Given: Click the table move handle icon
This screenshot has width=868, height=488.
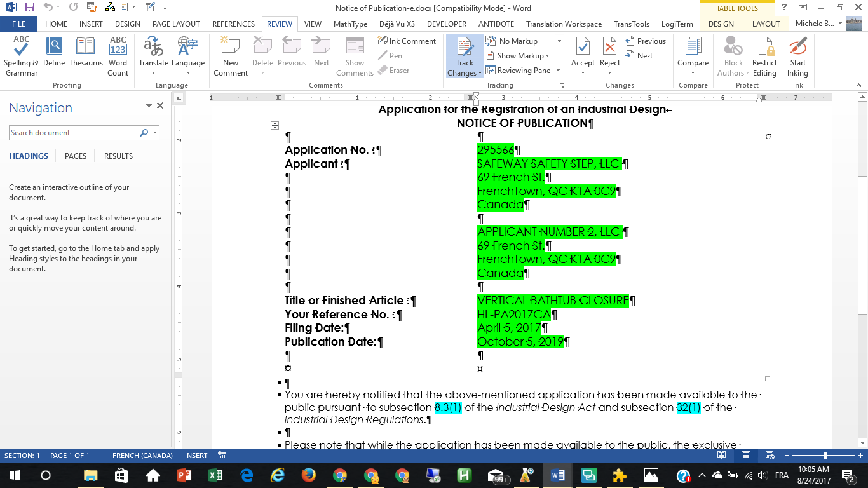Looking at the screenshot, I should (275, 126).
